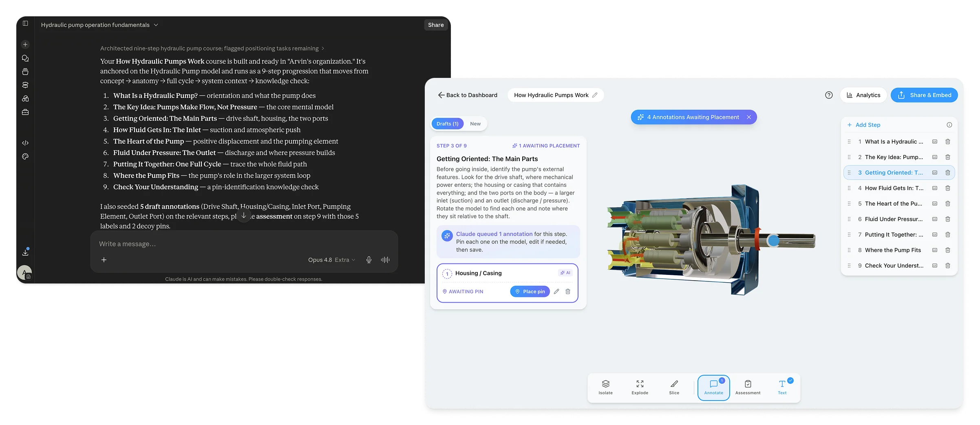
Task: Open the palette icon in Claude sidebar
Action: pos(25,157)
